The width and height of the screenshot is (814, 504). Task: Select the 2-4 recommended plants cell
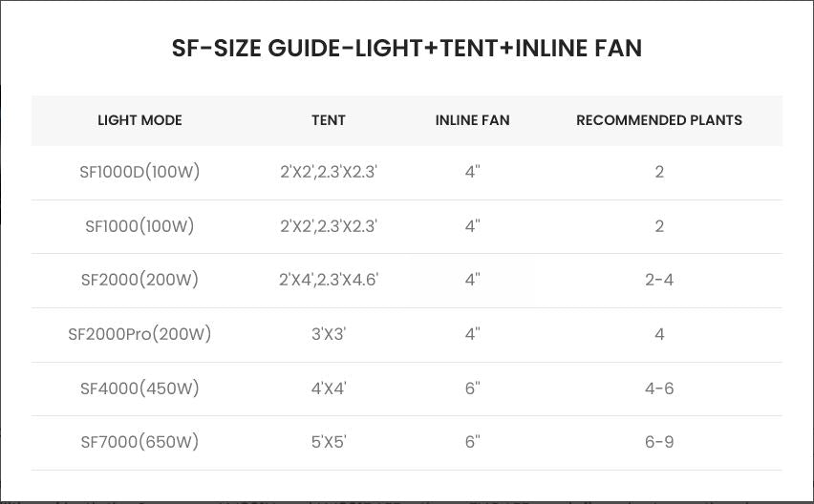click(x=659, y=280)
